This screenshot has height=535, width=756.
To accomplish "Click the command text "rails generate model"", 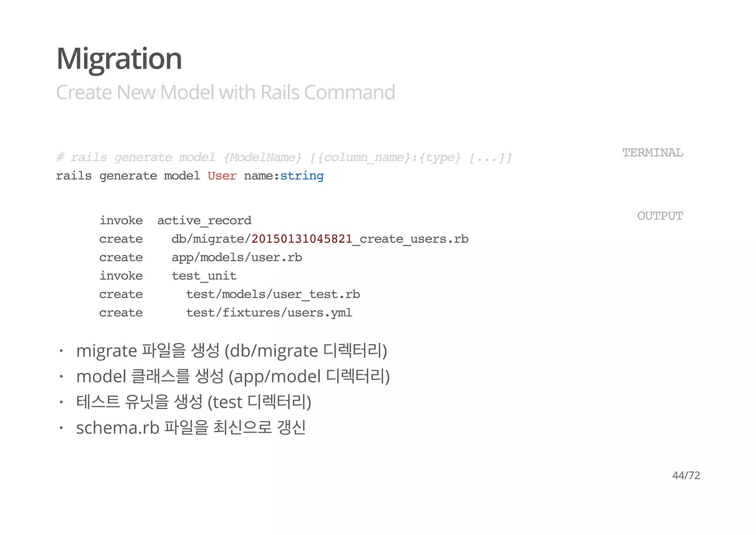I will tap(128, 176).
